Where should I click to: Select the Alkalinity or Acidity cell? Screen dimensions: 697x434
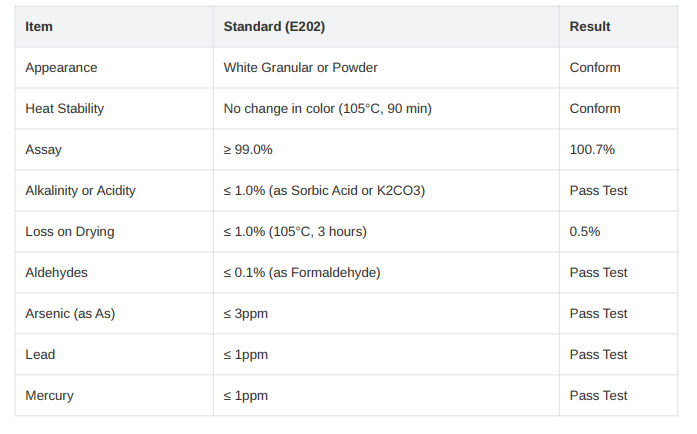80,191
